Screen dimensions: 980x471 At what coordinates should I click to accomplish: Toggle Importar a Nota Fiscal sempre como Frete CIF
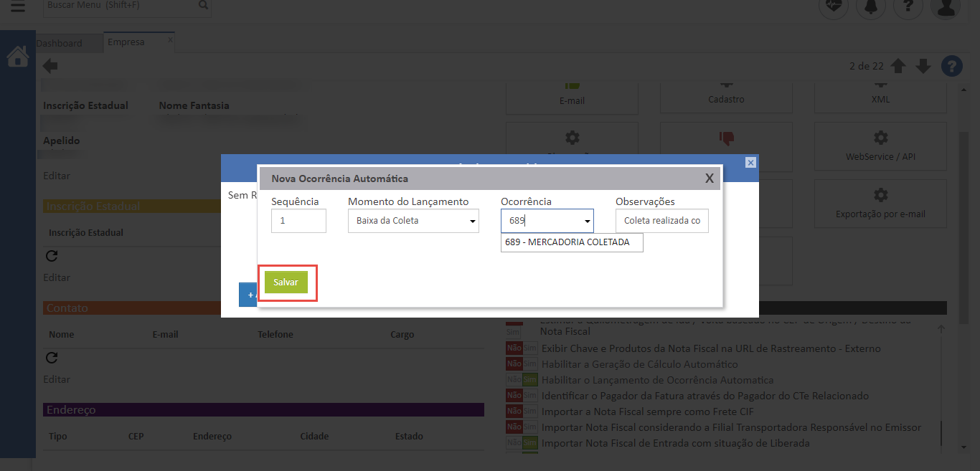(522, 411)
